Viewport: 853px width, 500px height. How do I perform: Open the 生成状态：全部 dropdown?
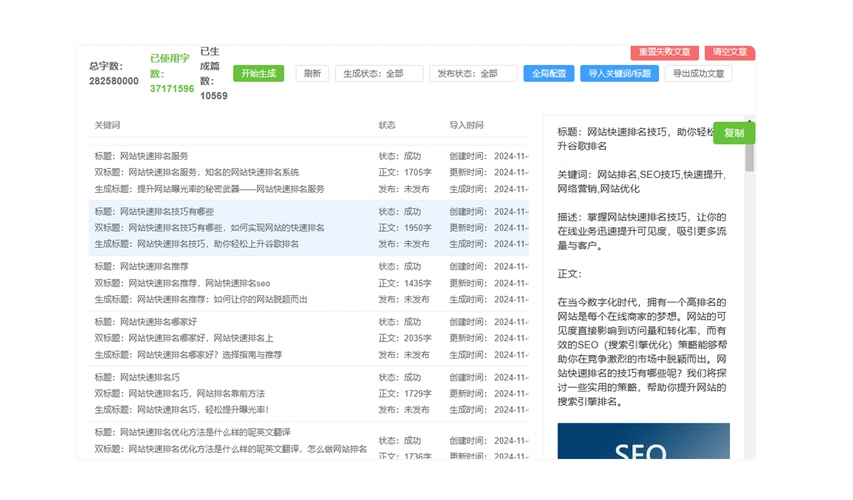point(379,73)
